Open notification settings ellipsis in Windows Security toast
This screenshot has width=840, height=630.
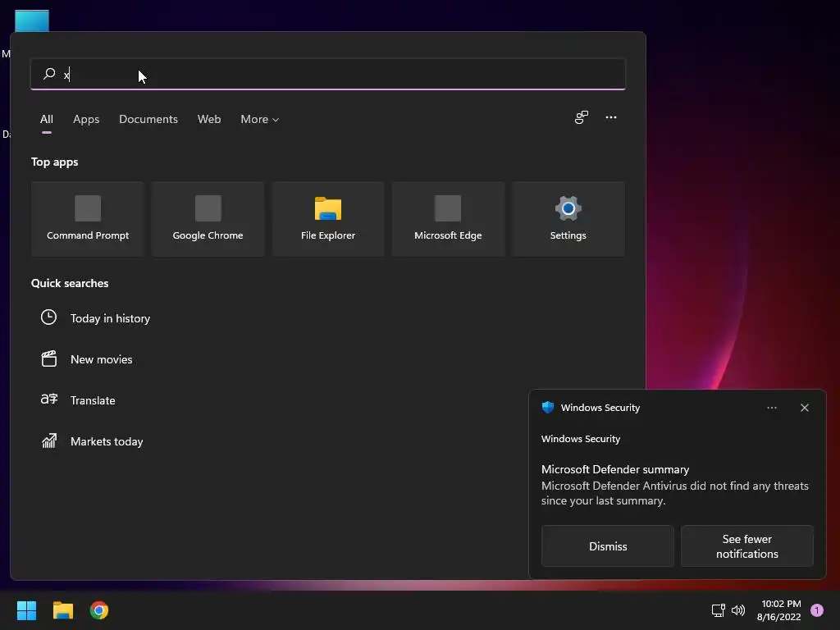pyautogui.click(x=771, y=408)
